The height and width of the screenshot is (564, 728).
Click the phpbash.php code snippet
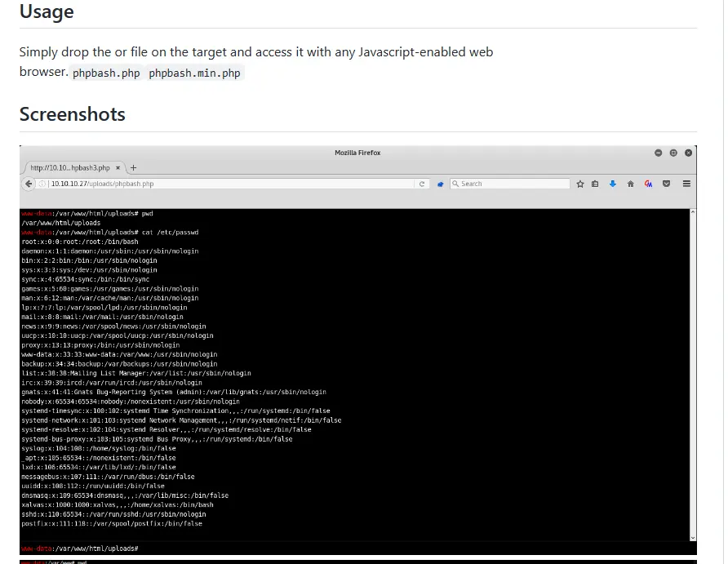click(x=106, y=73)
